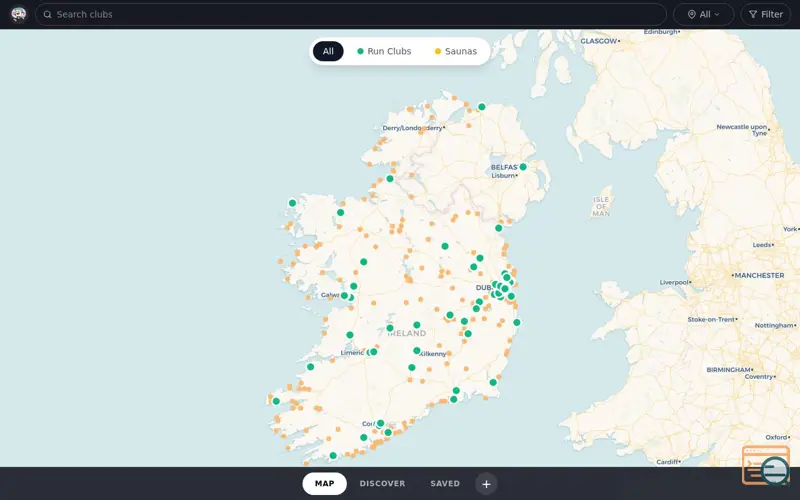Select the All category pill
Screen dimensions: 800x500
(328, 51)
